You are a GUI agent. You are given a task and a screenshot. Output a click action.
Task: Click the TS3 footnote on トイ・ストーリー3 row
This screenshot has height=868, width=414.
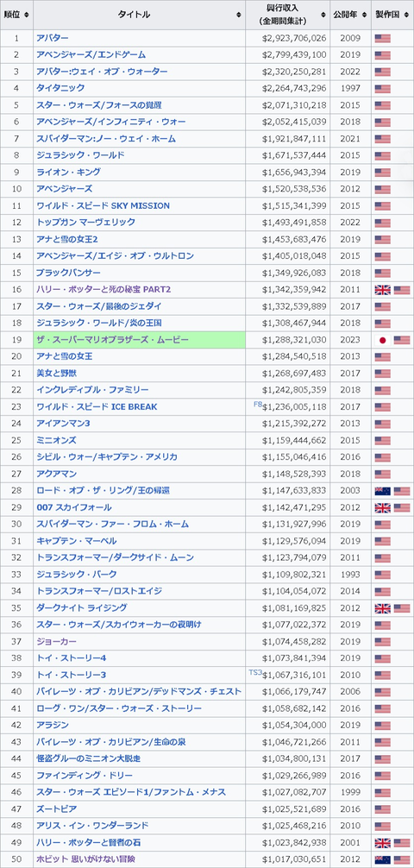click(x=255, y=673)
